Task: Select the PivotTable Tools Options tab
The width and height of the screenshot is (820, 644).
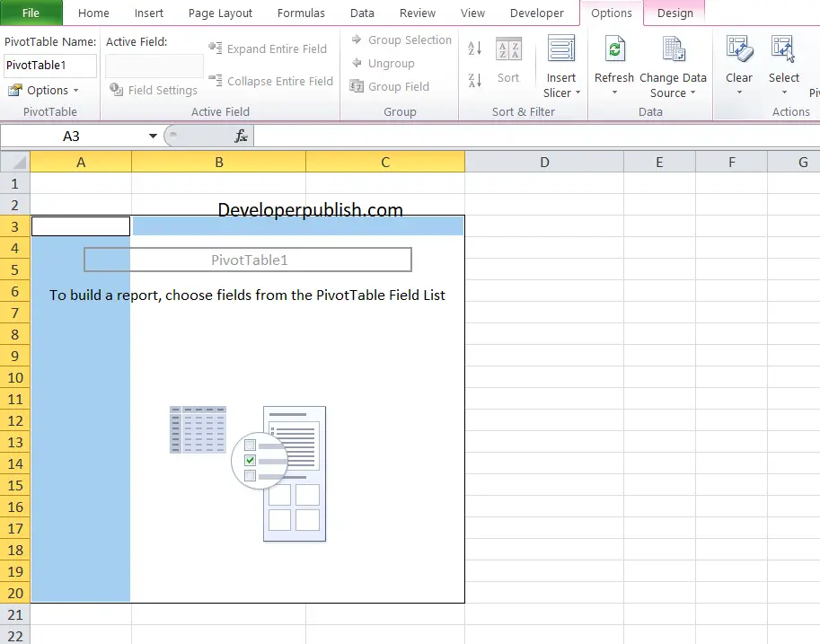Action: [612, 13]
